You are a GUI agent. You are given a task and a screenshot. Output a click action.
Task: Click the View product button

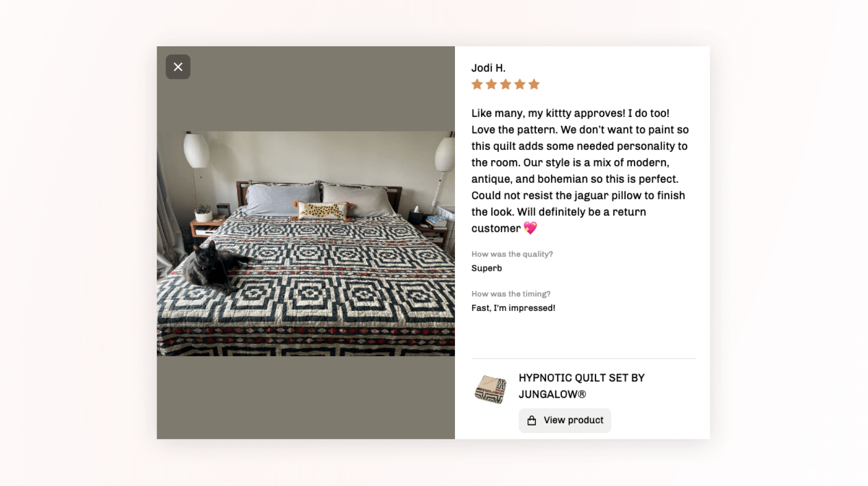(564, 420)
